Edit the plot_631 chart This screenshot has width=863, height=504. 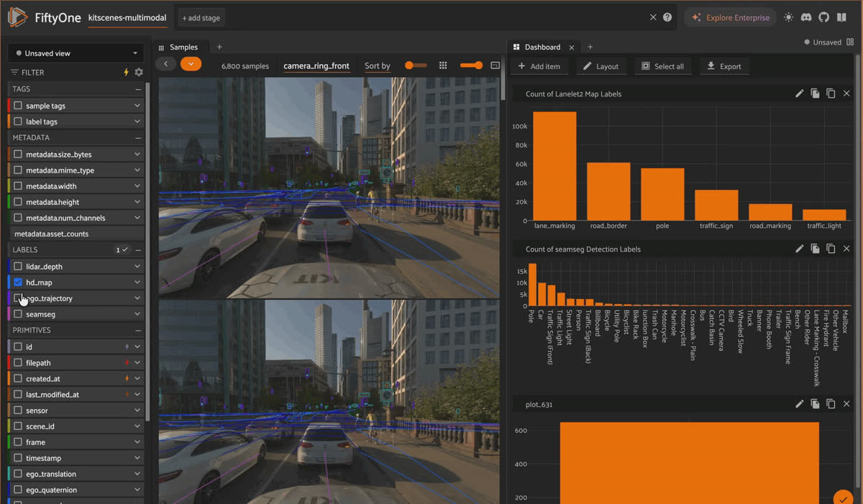(799, 404)
